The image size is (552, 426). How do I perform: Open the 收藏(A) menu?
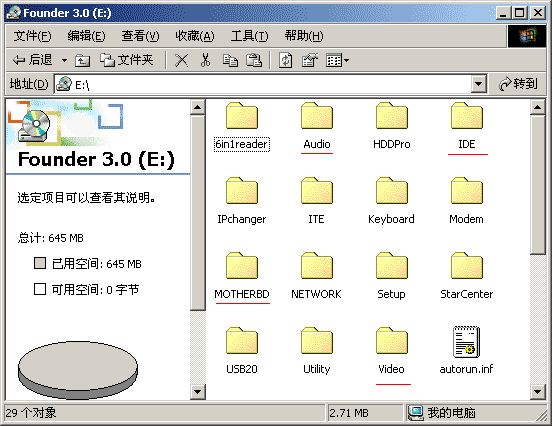pos(195,36)
